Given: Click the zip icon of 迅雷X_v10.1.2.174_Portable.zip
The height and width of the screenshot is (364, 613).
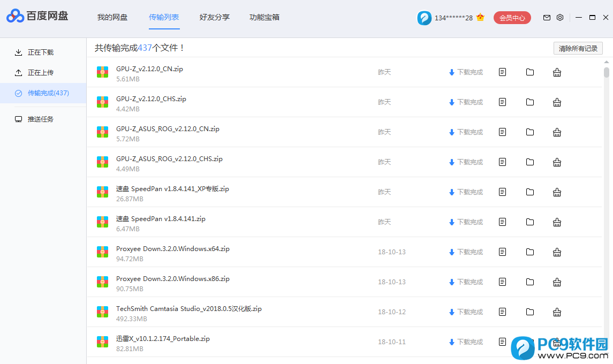Looking at the screenshot, I should point(102,342).
